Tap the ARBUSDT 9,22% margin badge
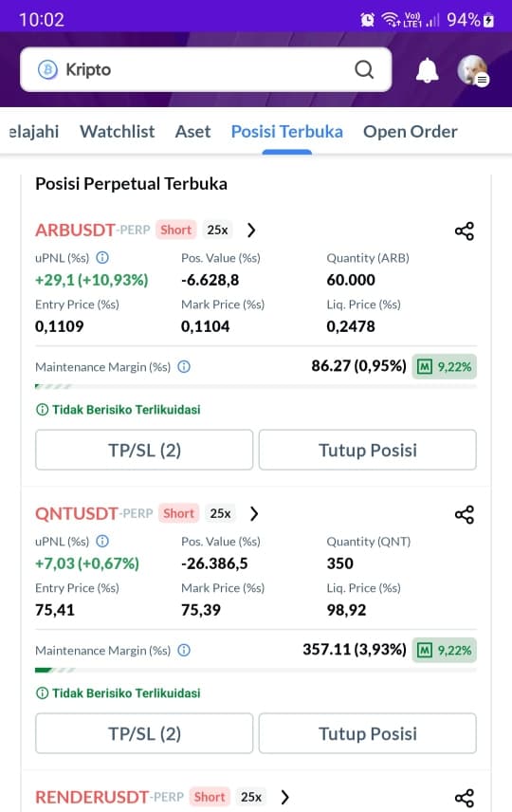 click(444, 367)
